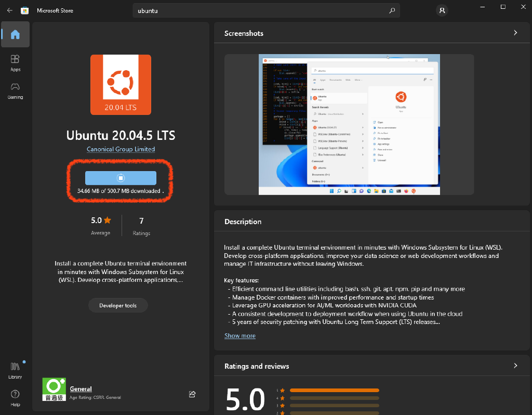Screen dimensions: 532x415
Task: Click the Developer tools button
Action: point(117,305)
